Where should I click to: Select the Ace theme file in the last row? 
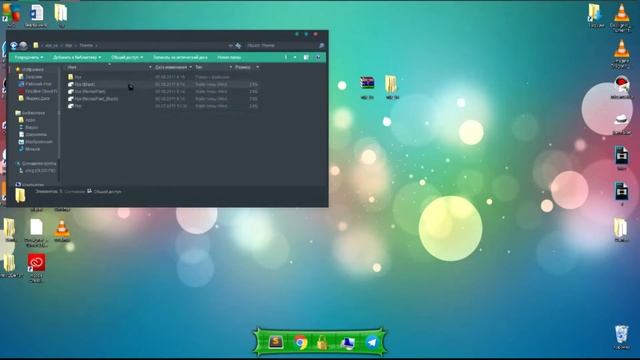tap(163, 106)
